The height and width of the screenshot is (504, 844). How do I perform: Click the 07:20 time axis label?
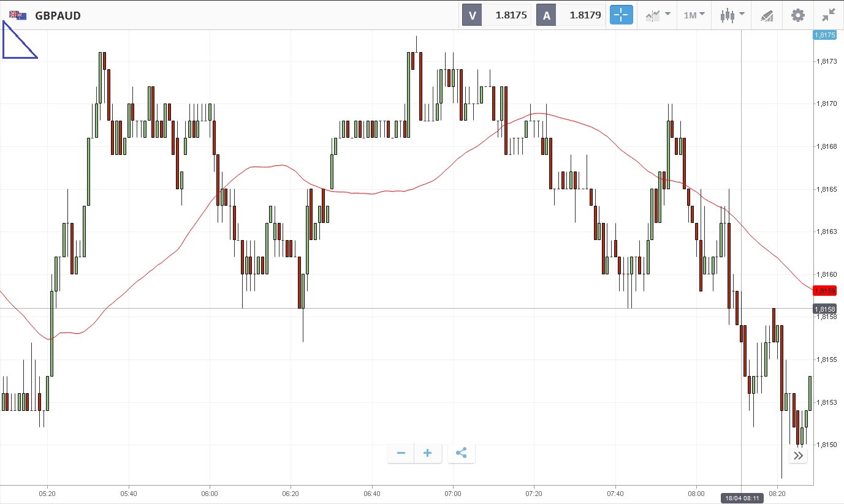pos(534,493)
